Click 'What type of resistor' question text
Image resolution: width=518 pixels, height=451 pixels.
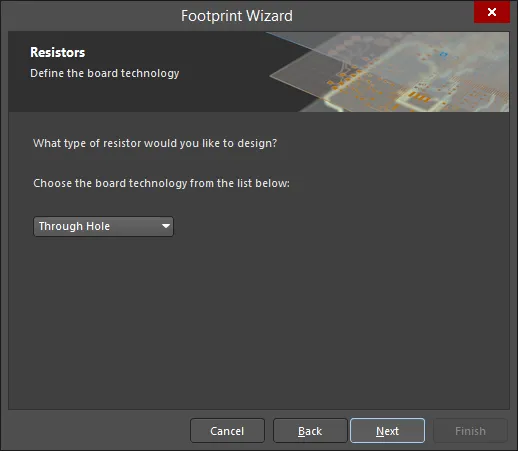point(155,143)
